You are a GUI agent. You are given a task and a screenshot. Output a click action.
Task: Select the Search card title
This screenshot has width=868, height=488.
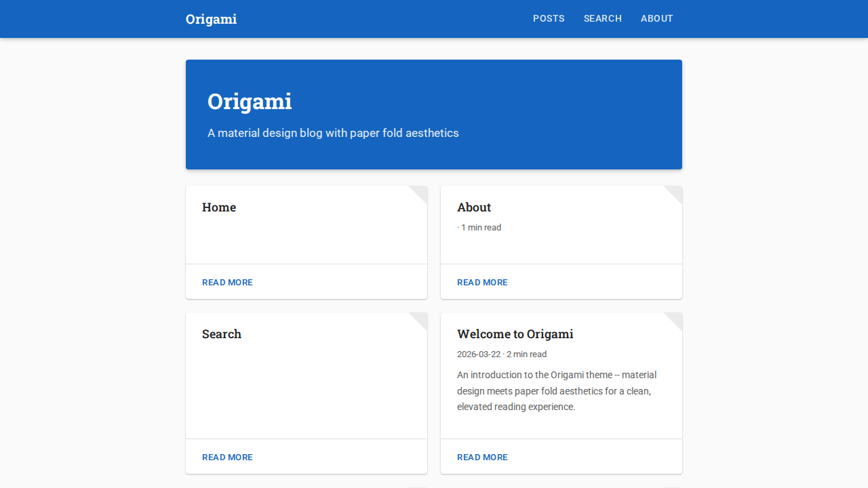coord(222,334)
